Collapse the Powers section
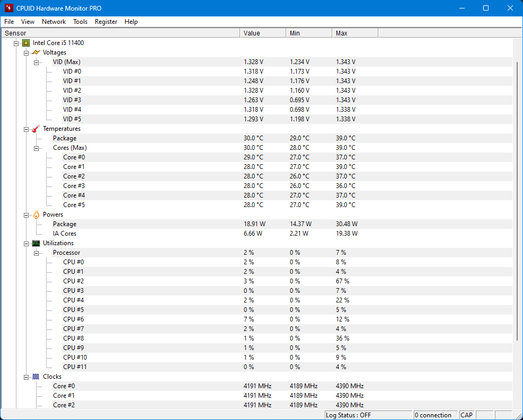Image resolution: width=523 pixels, height=420 pixels. [26, 215]
